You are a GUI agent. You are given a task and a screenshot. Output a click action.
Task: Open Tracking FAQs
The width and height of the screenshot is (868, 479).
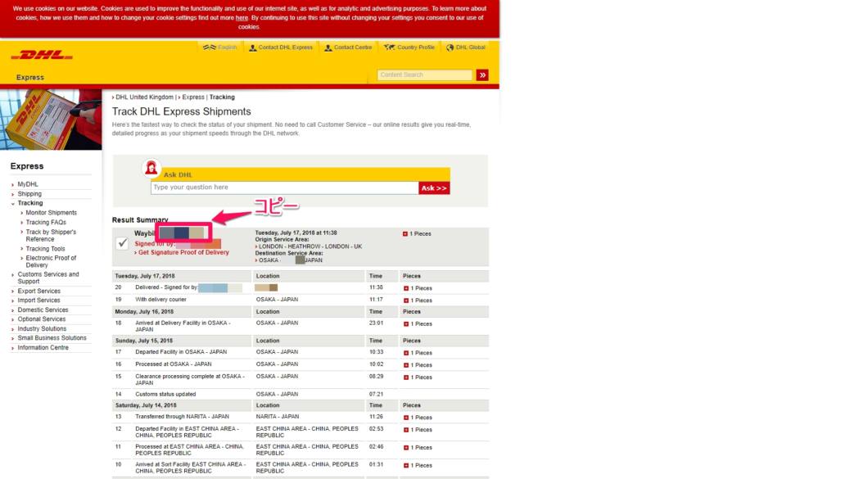[45, 222]
